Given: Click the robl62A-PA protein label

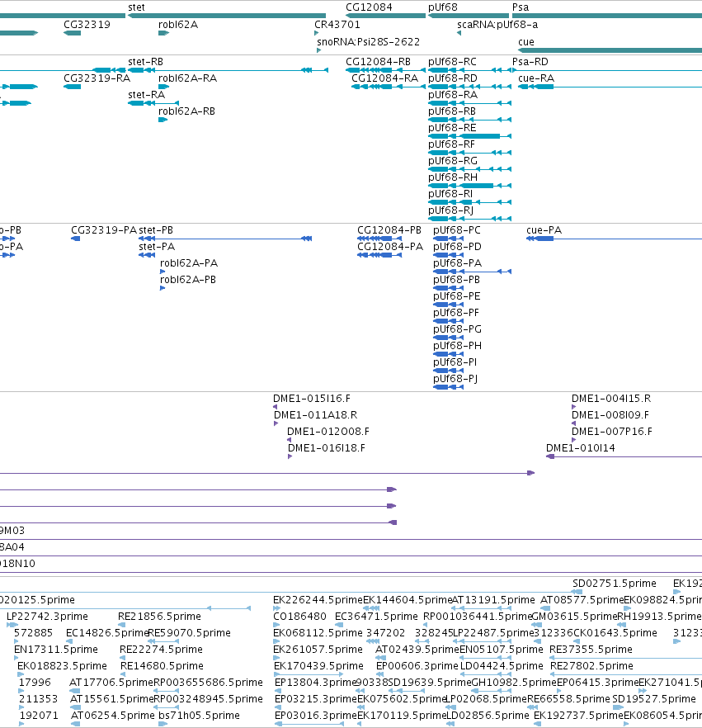Looking at the screenshot, I should coord(189,263).
